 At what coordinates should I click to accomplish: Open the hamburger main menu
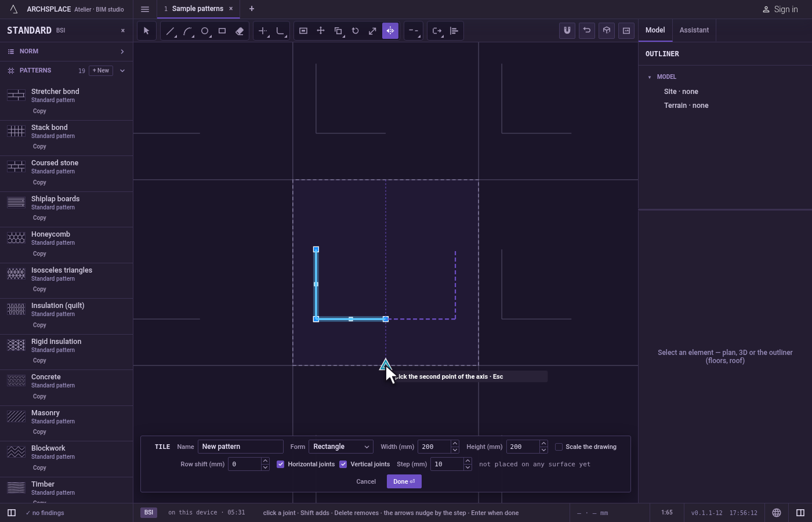pyautogui.click(x=145, y=9)
